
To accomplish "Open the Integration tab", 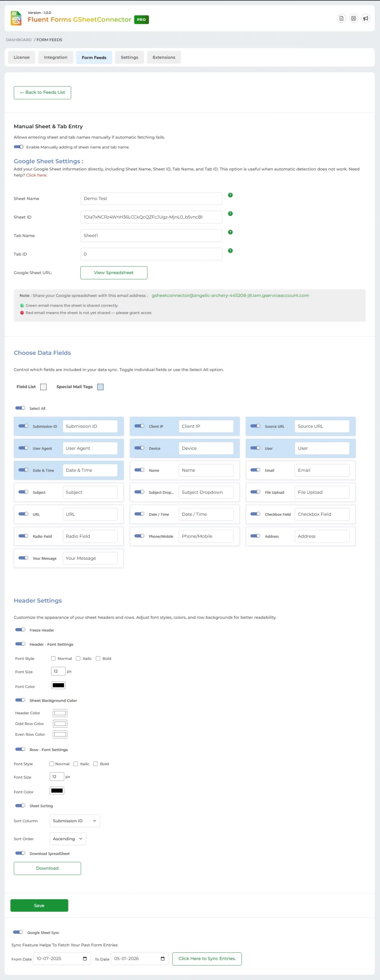I will tap(55, 57).
